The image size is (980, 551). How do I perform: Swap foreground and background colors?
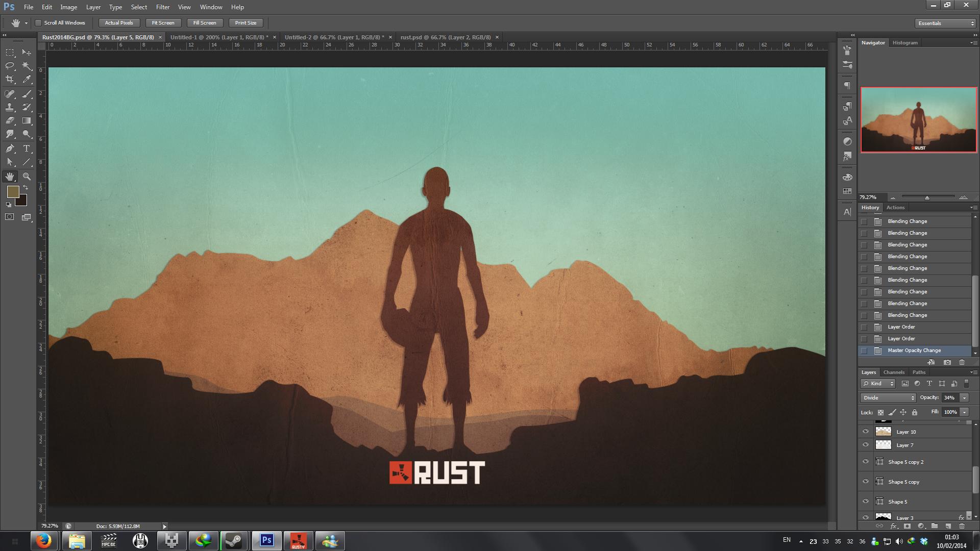pyautogui.click(x=26, y=188)
